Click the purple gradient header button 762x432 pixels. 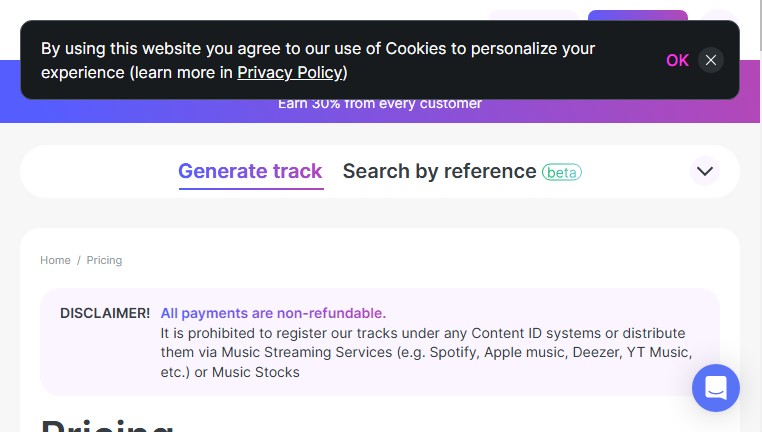[x=638, y=15]
